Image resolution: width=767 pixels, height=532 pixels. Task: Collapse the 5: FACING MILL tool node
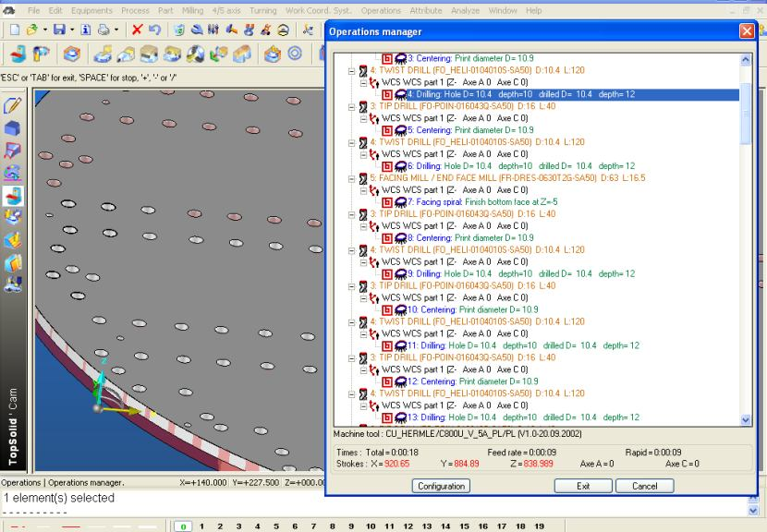click(x=352, y=179)
